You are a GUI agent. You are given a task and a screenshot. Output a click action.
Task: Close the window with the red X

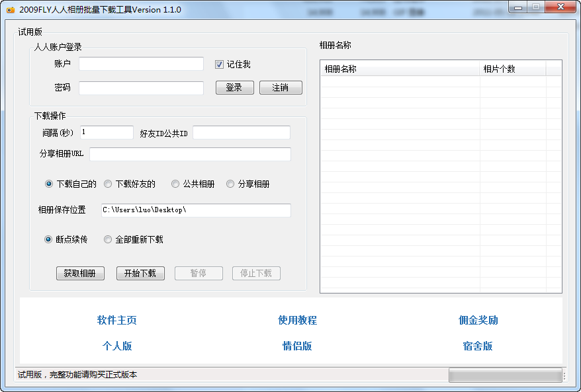click(x=561, y=7)
